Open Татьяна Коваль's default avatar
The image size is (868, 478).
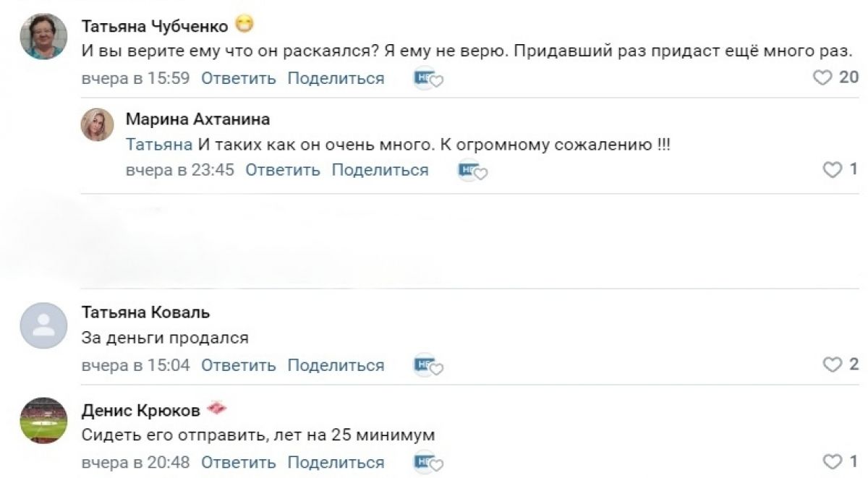point(43,325)
